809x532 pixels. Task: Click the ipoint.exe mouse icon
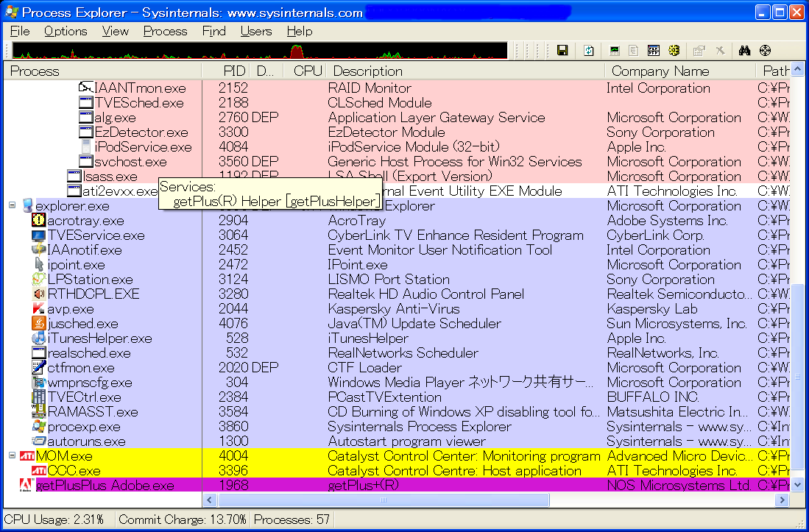[39, 265]
